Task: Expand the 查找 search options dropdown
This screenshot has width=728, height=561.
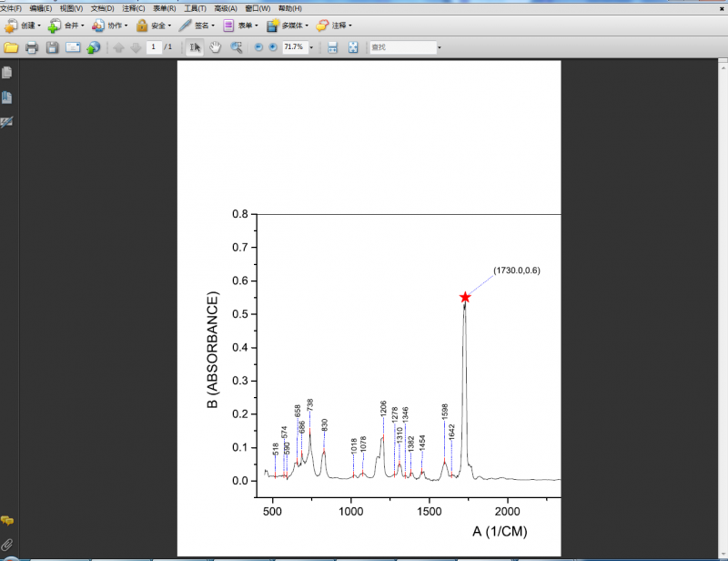Action: click(440, 47)
